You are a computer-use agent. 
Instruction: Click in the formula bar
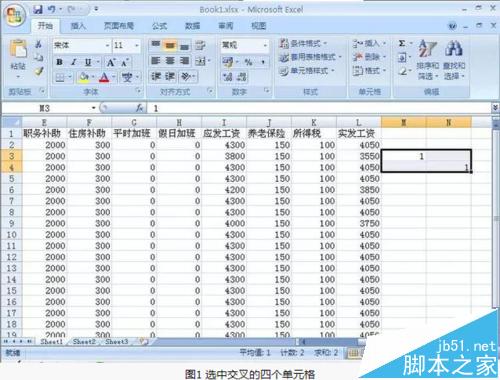320,108
